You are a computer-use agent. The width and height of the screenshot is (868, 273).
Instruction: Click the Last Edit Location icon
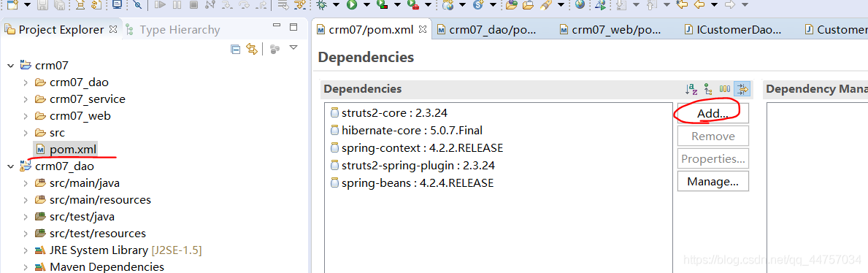pos(682,5)
